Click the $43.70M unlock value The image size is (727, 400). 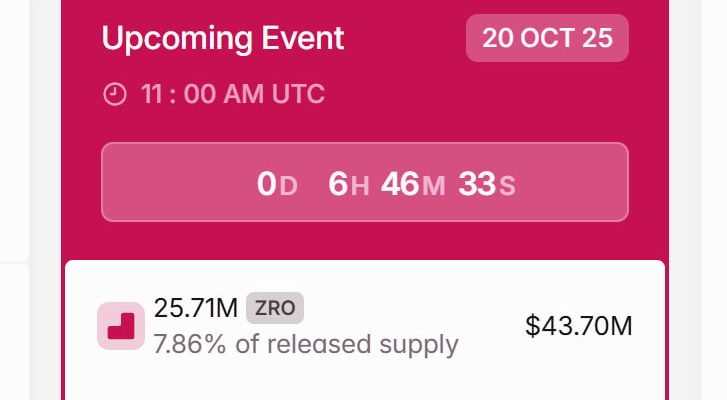click(579, 326)
